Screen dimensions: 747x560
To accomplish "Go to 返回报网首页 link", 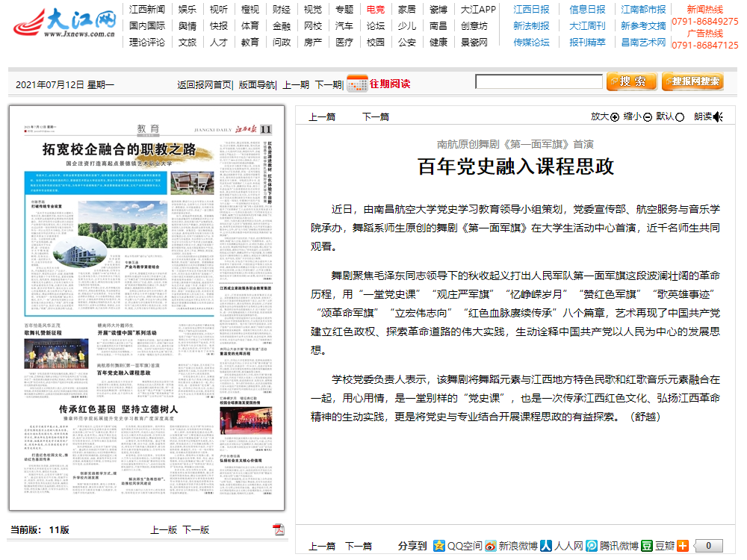I will 204,84.
